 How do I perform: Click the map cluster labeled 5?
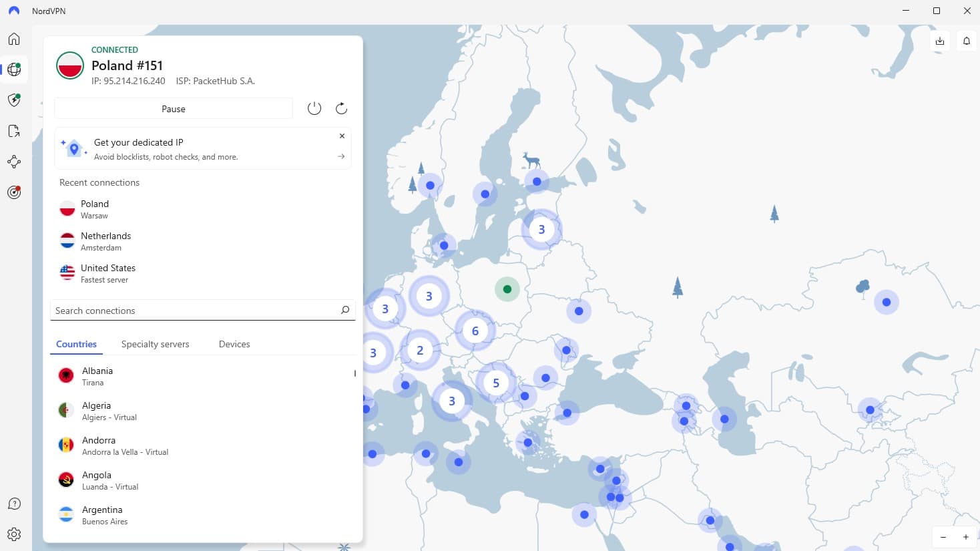[x=495, y=383]
